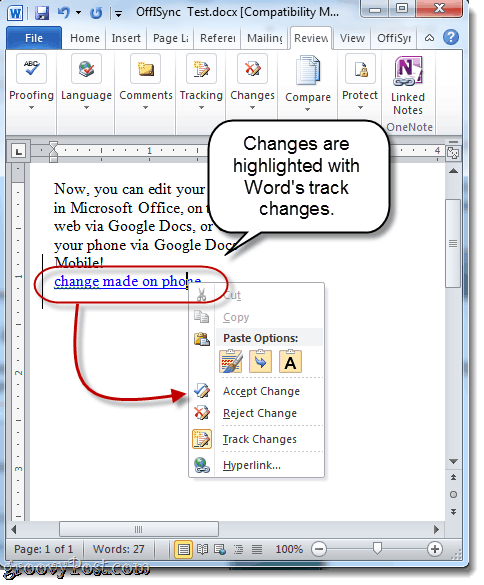Expand the Compare dropdown arrow
484x585 pixels.
(x=307, y=110)
